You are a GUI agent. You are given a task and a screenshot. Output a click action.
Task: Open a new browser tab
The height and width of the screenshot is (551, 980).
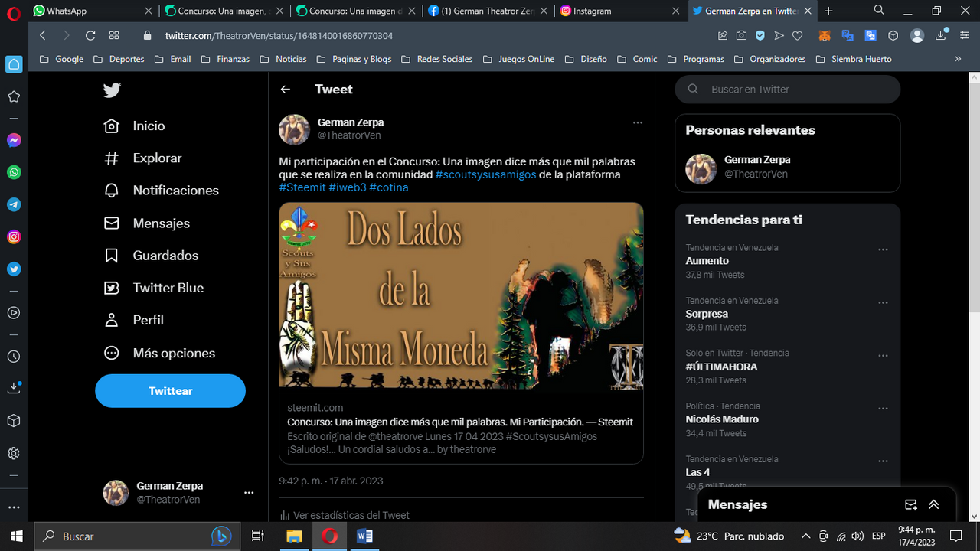coord(828,11)
